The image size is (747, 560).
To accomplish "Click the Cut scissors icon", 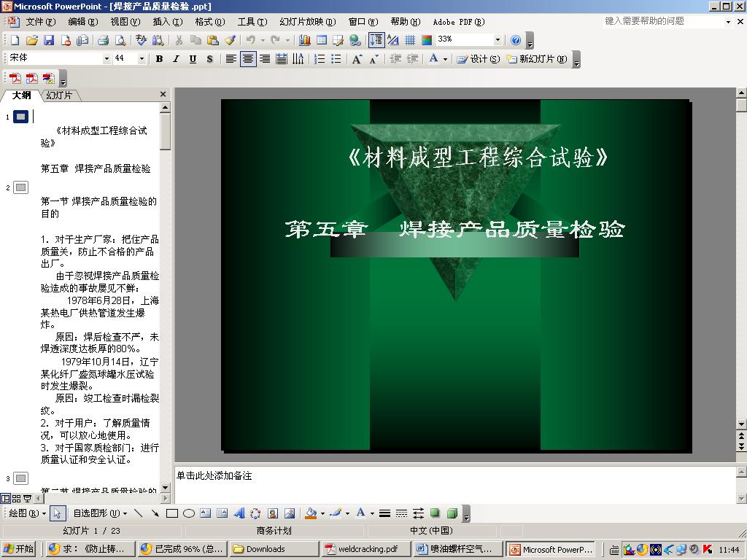I will pyautogui.click(x=179, y=41).
